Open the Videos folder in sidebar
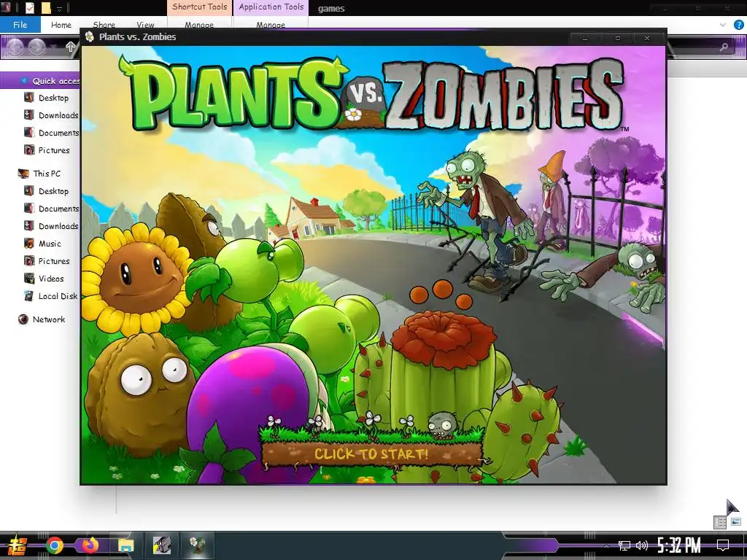 [x=44, y=279]
